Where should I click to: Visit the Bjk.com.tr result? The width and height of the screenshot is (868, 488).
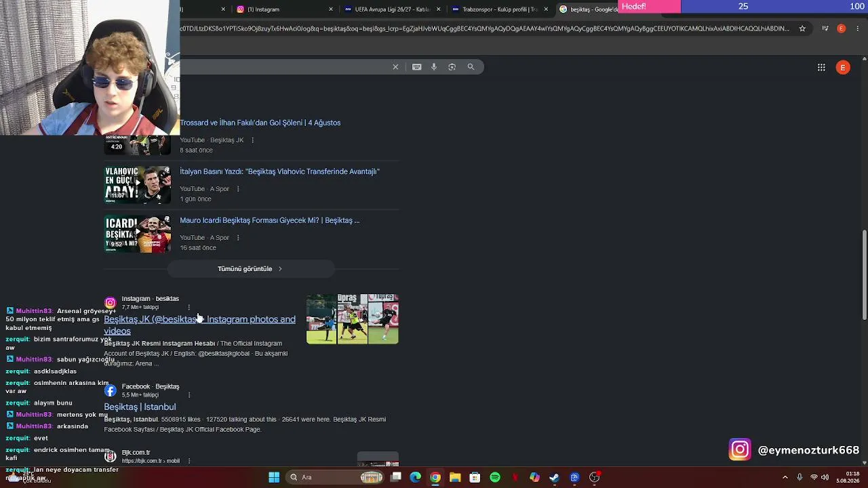[136, 453]
